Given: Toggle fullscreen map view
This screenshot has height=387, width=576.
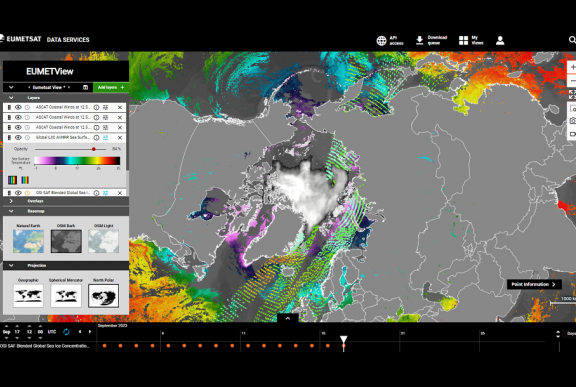Looking at the screenshot, I should [572, 94].
